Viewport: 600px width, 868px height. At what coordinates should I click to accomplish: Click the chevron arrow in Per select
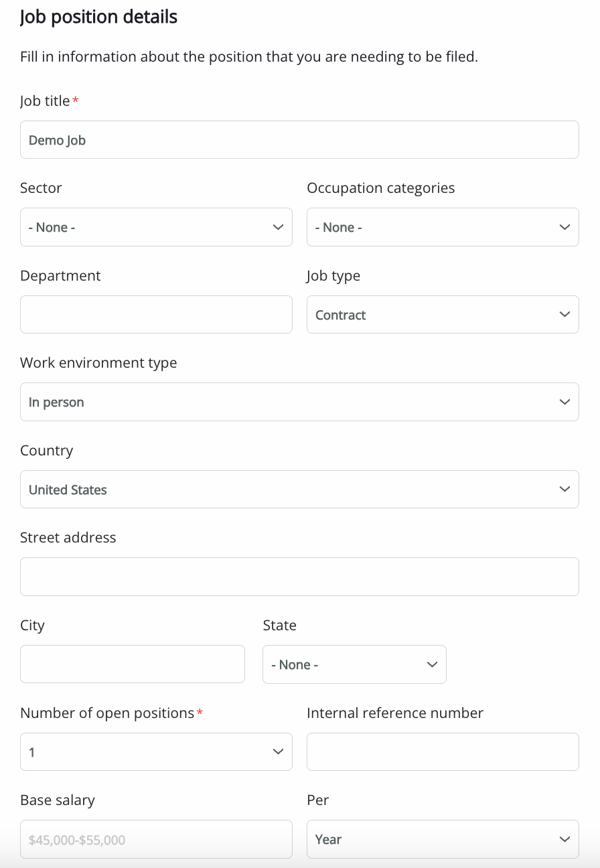[565, 839]
